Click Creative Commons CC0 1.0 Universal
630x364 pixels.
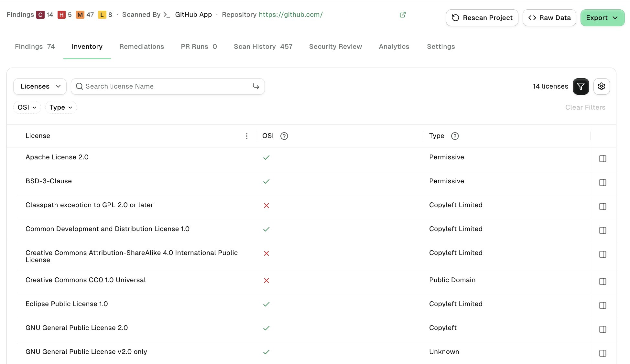(x=86, y=280)
